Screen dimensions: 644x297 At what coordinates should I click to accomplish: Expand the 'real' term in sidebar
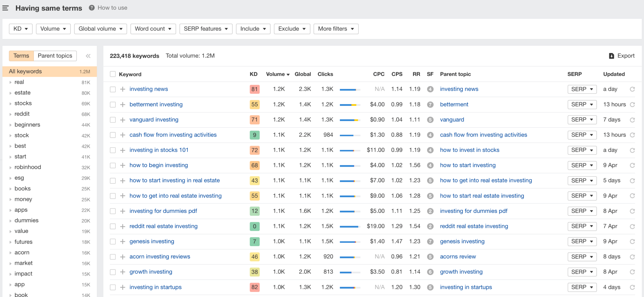(x=10, y=82)
